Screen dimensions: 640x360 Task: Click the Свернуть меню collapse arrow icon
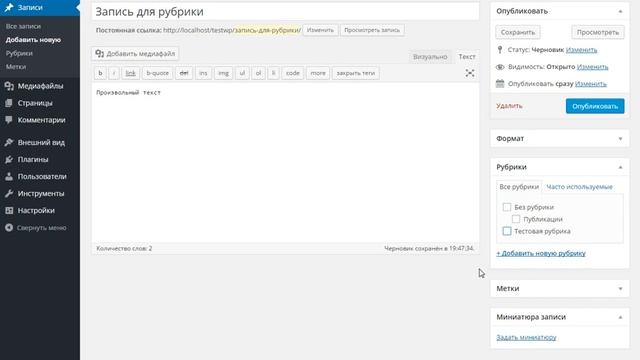click(9, 228)
